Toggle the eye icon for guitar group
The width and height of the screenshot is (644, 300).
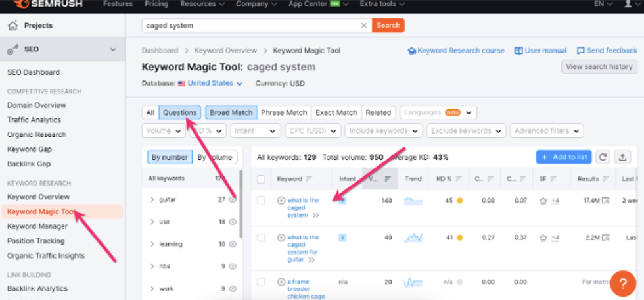click(232, 200)
